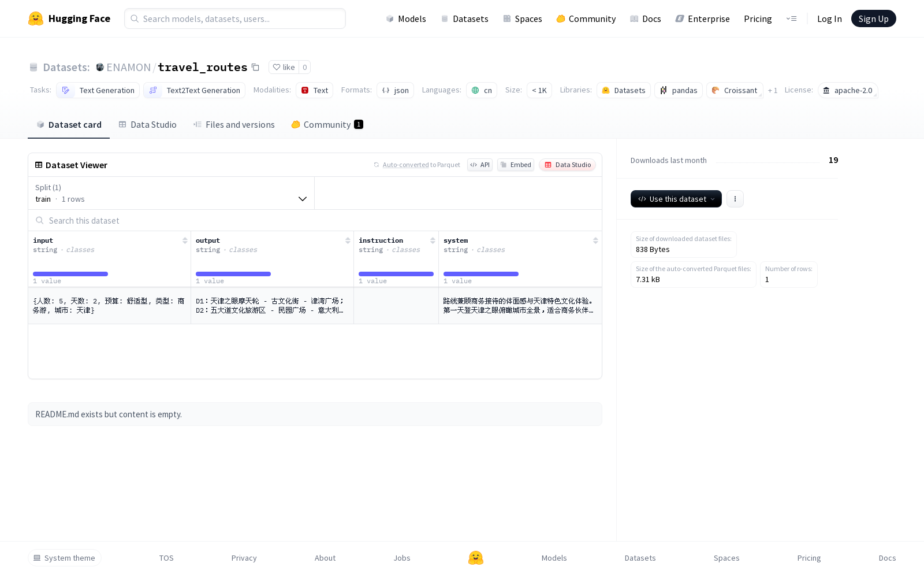Switch to Data Studio tab
This screenshot has height=578, width=924.
pyautogui.click(x=148, y=124)
